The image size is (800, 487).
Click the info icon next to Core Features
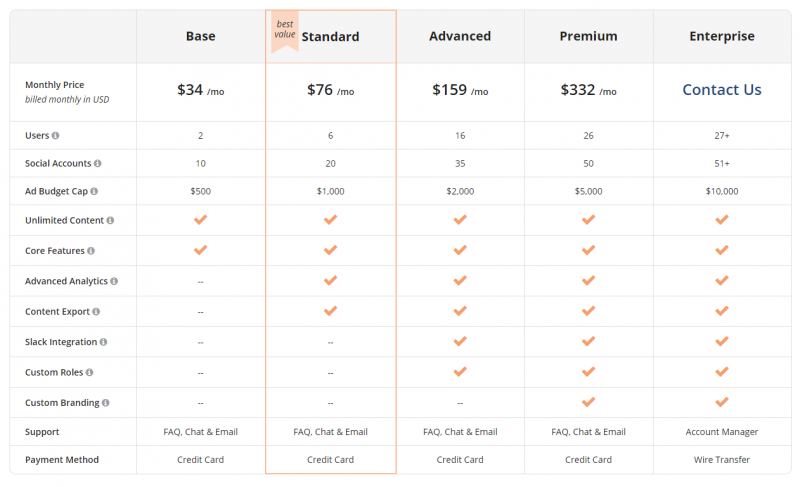(91, 251)
